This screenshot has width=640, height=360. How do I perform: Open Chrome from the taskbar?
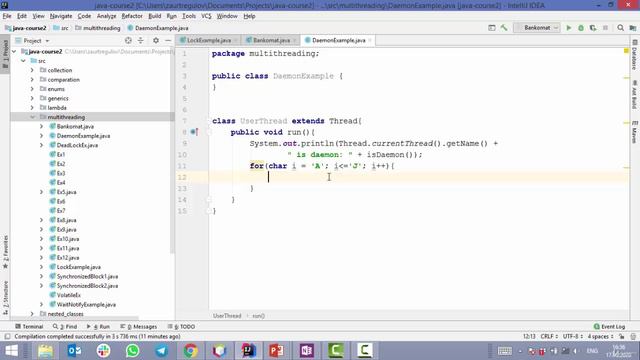tap(190, 351)
